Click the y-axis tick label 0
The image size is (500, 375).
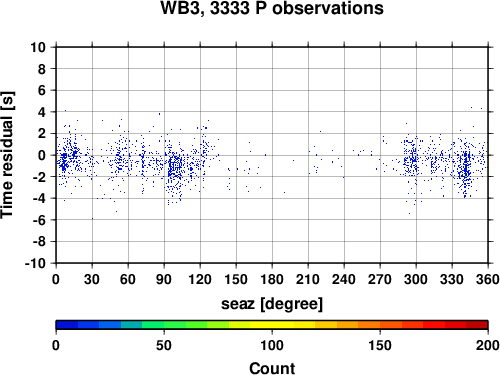[42, 155]
